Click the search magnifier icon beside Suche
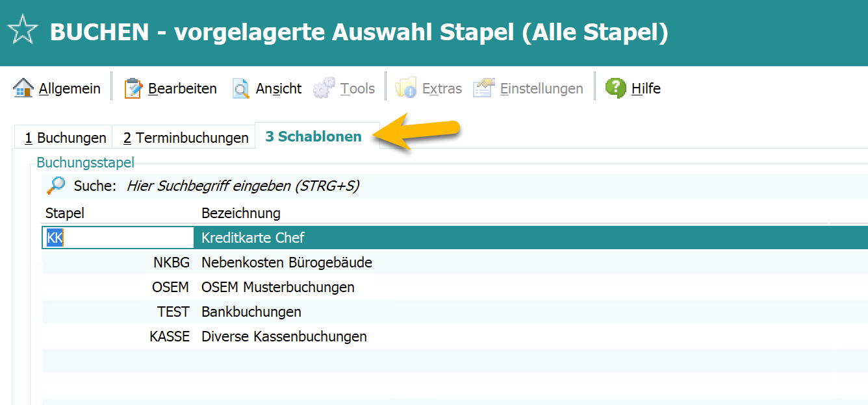 point(56,186)
